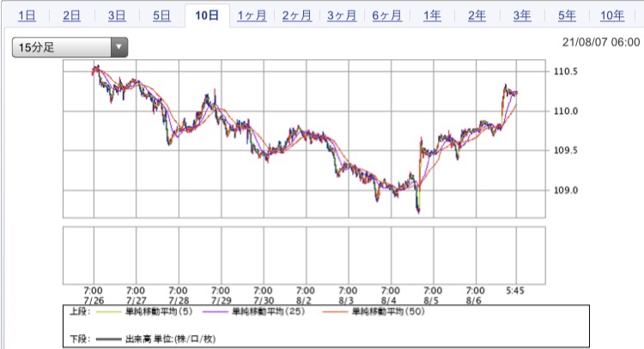Switch to the 2ヶ月 chart range

point(296,16)
